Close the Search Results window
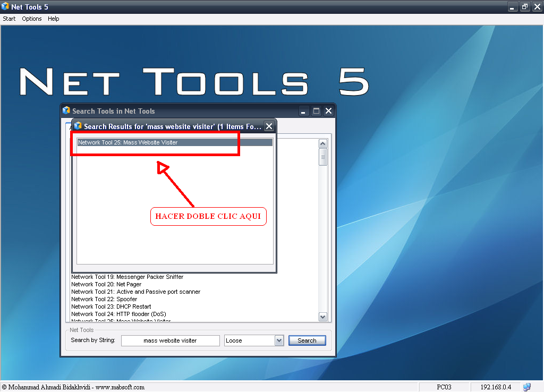The width and height of the screenshot is (544, 392). 269,126
